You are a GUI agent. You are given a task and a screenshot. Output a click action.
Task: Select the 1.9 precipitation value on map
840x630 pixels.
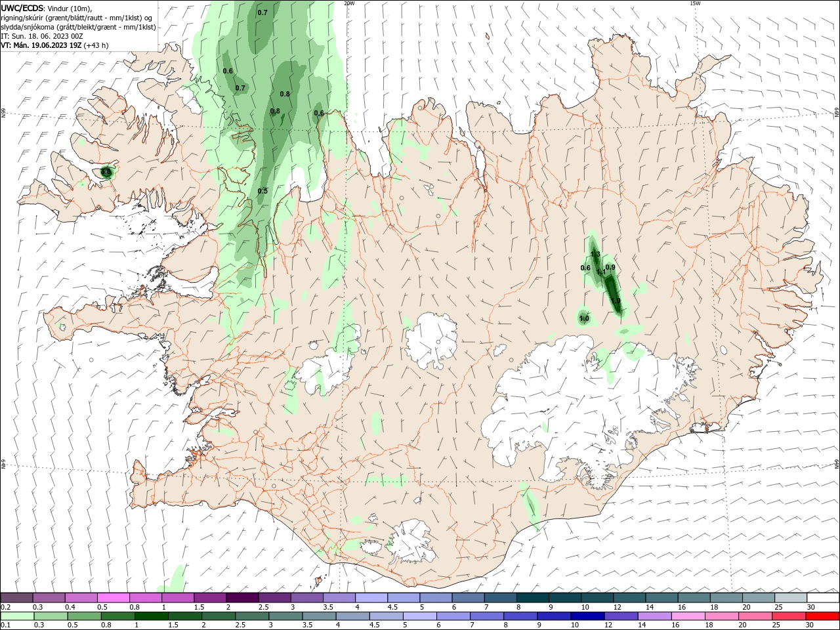[x=616, y=301]
